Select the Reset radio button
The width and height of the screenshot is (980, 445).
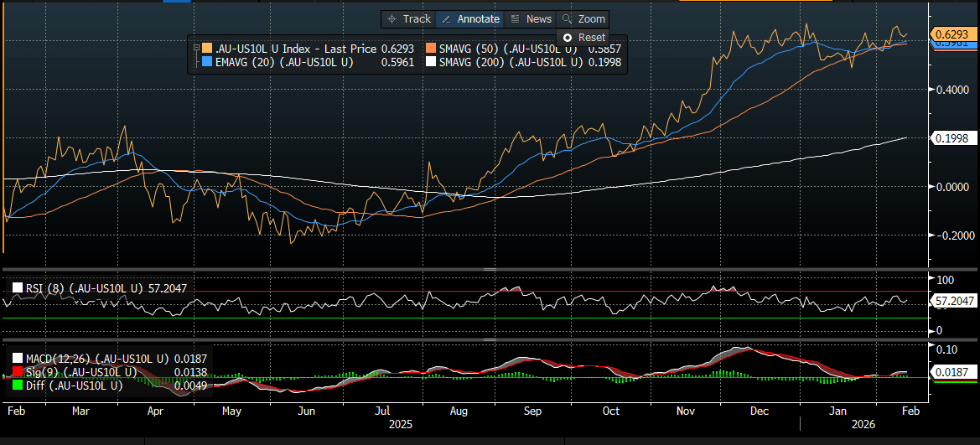pyautogui.click(x=568, y=38)
